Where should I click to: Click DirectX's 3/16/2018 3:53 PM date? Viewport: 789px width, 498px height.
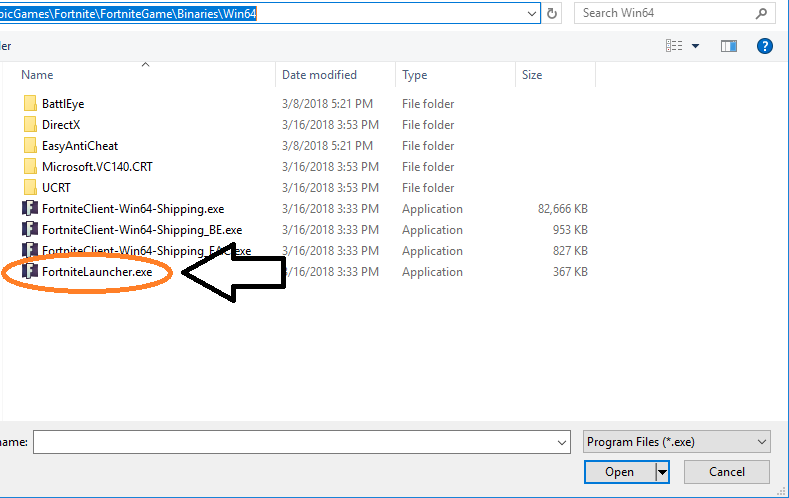tap(331, 125)
